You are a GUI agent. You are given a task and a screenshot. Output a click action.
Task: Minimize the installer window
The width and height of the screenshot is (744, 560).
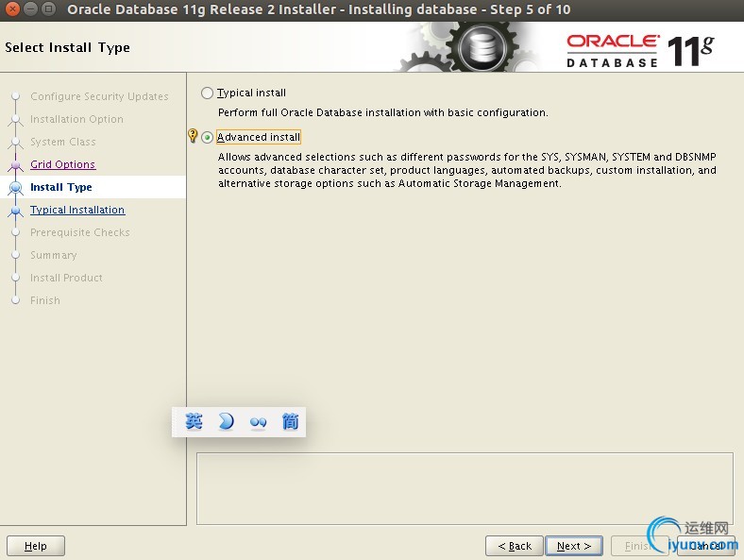coord(30,9)
